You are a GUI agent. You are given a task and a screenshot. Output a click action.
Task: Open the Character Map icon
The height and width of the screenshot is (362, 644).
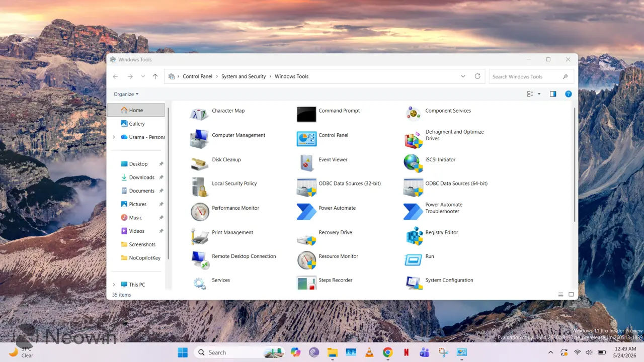pos(200,114)
